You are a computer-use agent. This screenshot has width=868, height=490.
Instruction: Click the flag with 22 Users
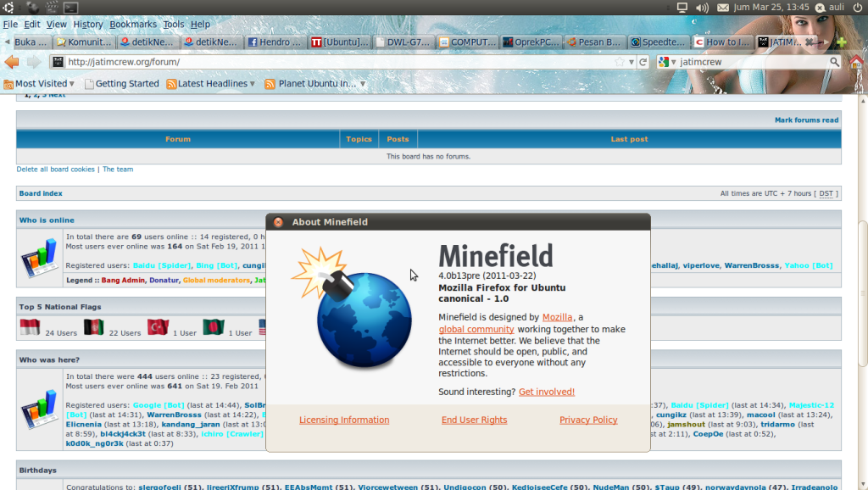(x=93, y=327)
